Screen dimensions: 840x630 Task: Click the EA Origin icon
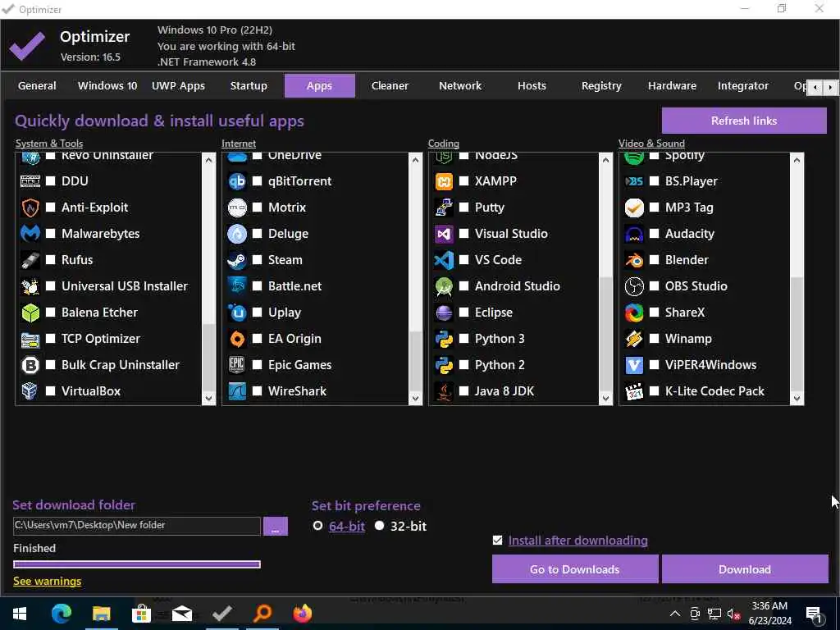237,339
